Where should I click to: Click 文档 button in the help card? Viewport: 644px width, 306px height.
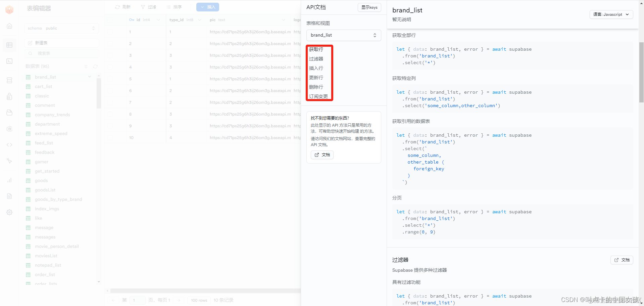pyautogui.click(x=322, y=155)
